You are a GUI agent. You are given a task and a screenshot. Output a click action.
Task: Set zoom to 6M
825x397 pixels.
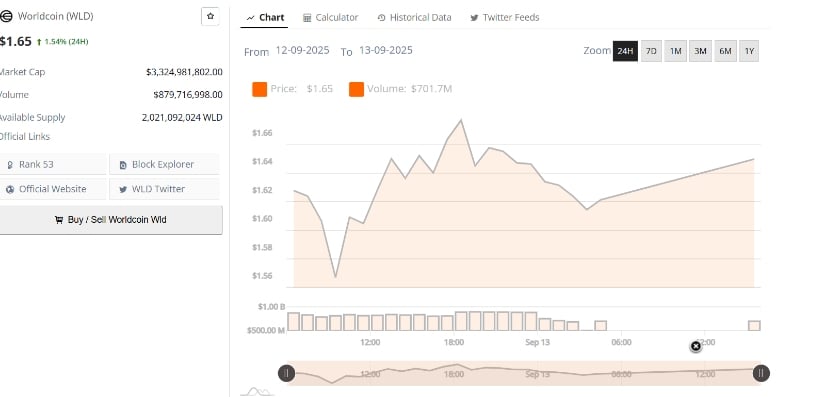(725, 51)
